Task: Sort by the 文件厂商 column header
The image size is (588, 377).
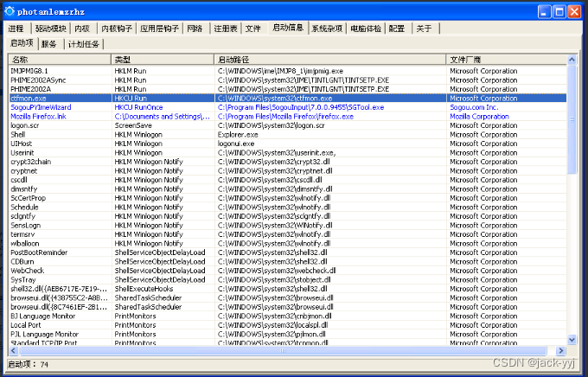Action: point(506,60)
